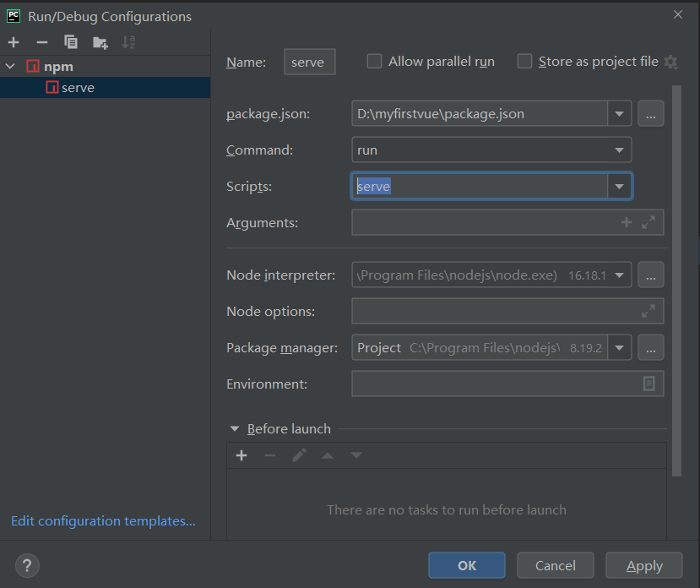Click the Sort Configurations alphabetically icon
700x588 pixels.
(x=128, y=42)
